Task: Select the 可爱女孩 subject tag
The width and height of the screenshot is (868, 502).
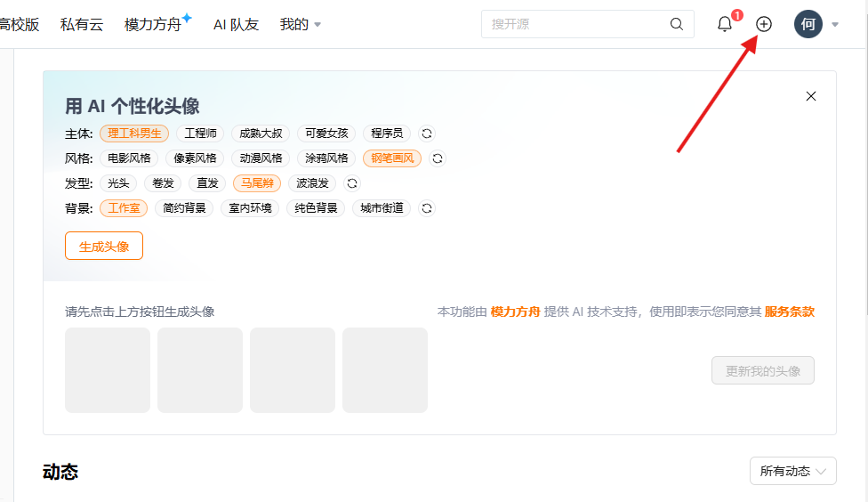Action: [x=326, y=134]
